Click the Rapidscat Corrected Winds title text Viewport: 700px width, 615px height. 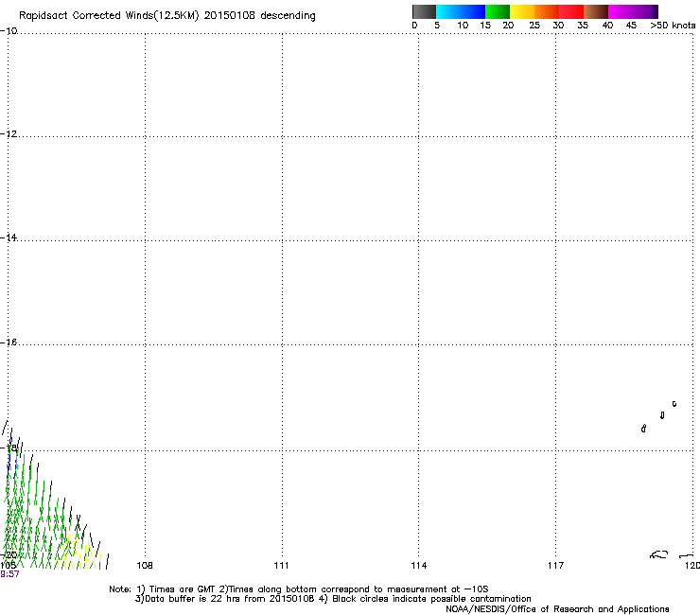pyautogui.click(x=167, y=16)
